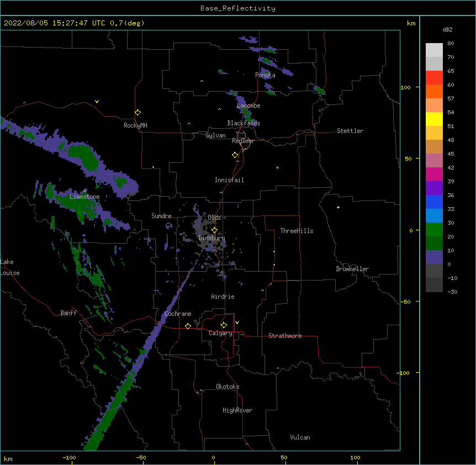Image resolution: width=476 pixels, height=465 pixels.
Task: Click the RockyMH label
Action: (x=135, y=125)
